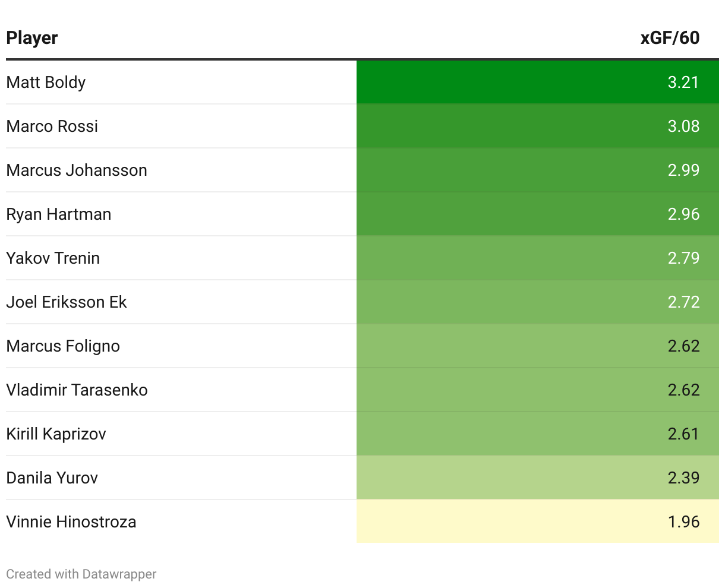Click the Player column header
This screenshot has height=588, width=725.
(32, 38)
